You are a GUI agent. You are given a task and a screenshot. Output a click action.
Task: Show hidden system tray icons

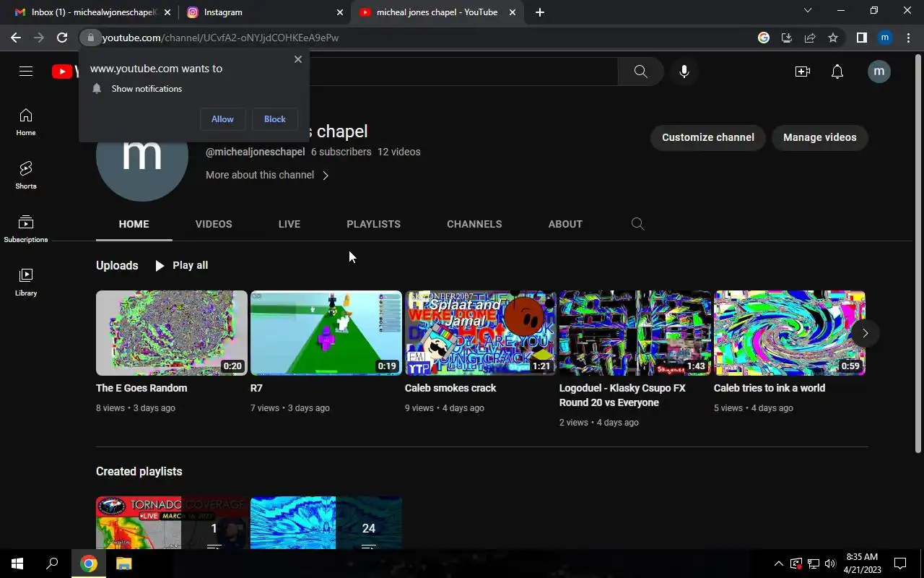click(779, 564)
